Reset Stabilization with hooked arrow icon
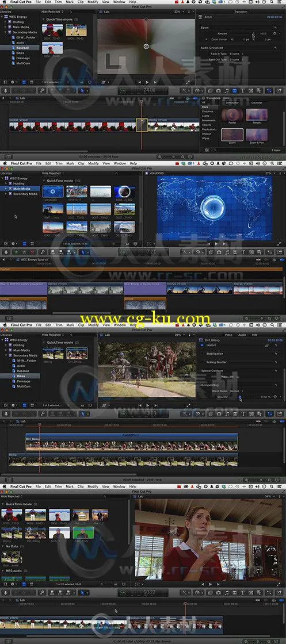Image resolution: width=286 pixels, height=644 pixels. click(x=275, y=354)
